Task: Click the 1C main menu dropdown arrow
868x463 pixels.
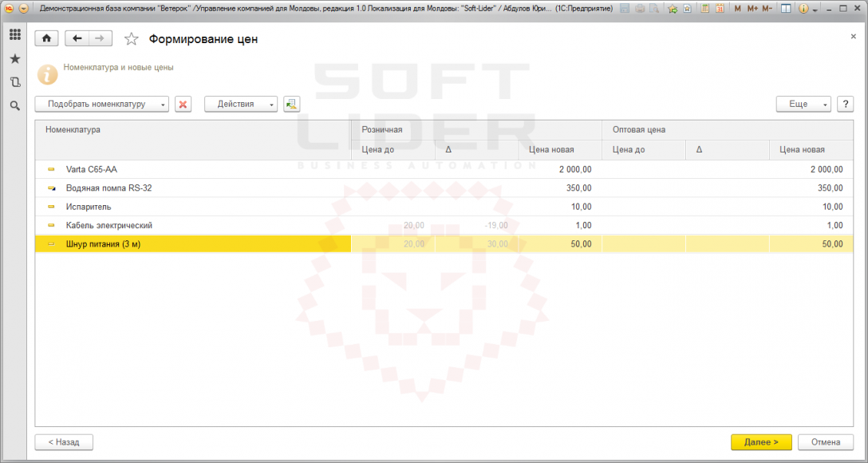Action: pos(22,9)
